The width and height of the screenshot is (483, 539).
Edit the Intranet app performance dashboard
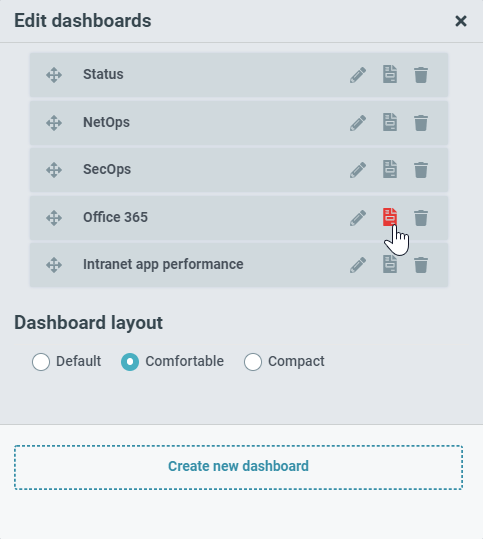click(x=358, y=265)
